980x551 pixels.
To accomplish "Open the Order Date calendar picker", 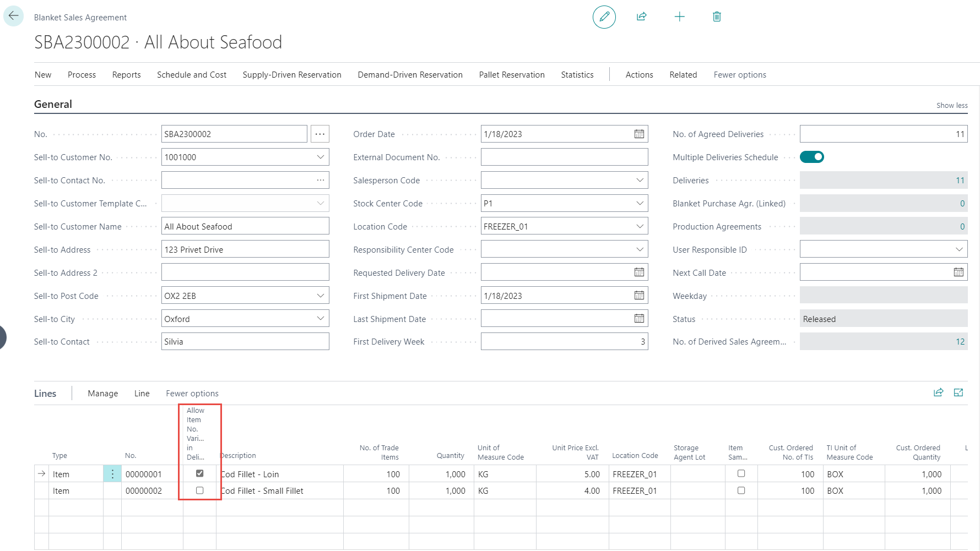I will coord(639,134).
